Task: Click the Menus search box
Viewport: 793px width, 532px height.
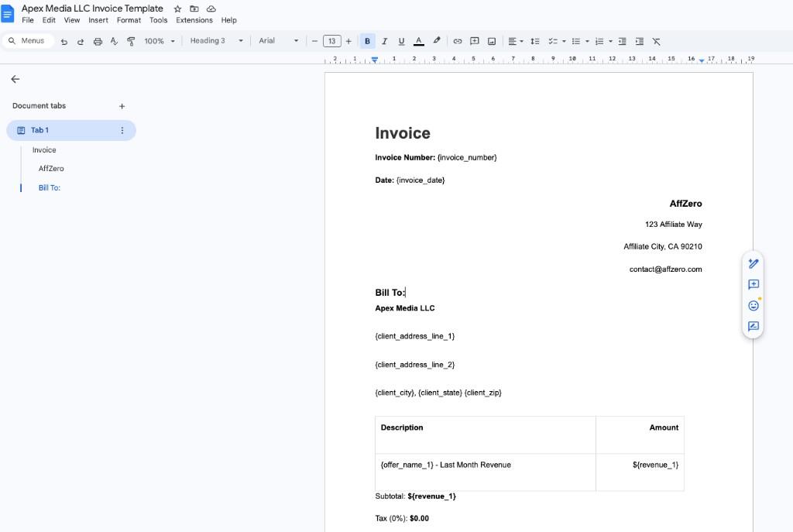Action: [28, 41]
